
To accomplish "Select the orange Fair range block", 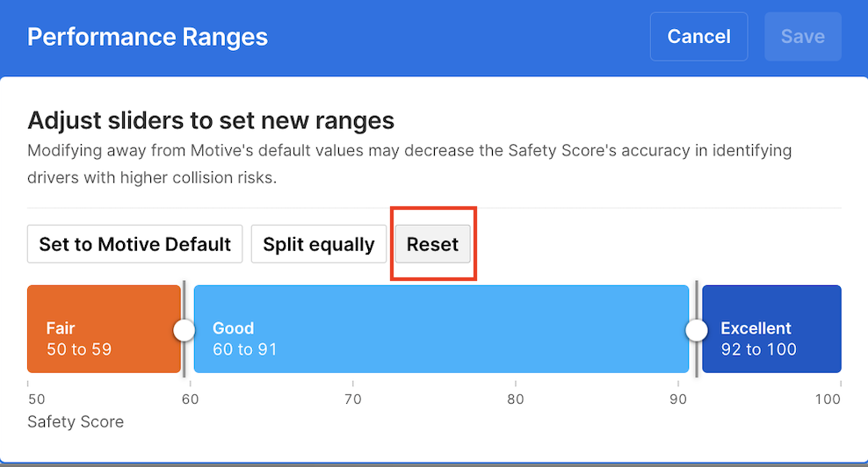I will 104,329.
